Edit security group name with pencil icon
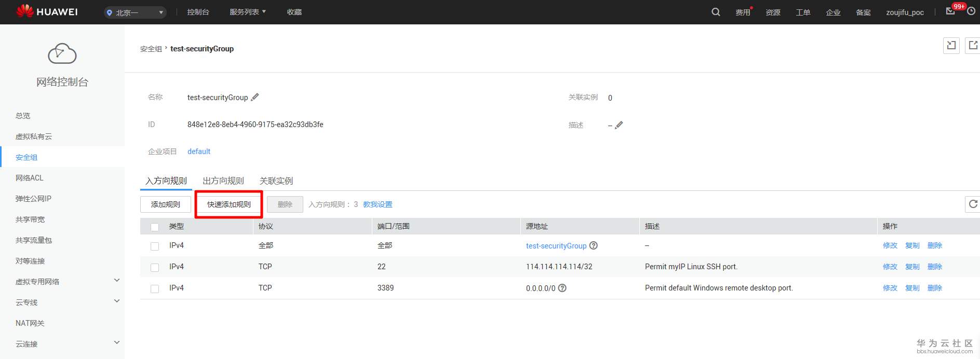 (x=255, y=97)
